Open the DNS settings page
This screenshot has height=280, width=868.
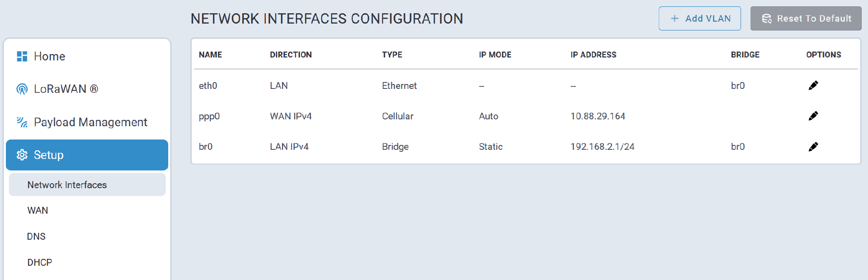(36, 236)
